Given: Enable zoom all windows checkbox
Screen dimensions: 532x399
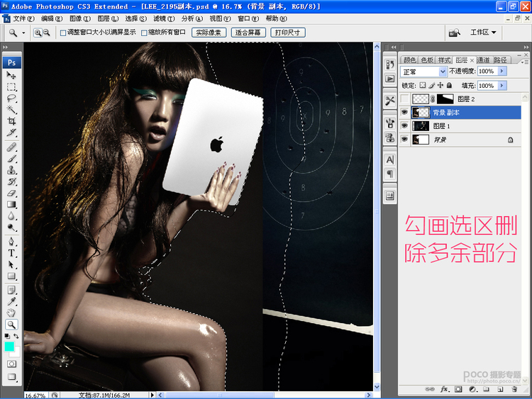Looking at the screenshot, I should coord(144,33).
